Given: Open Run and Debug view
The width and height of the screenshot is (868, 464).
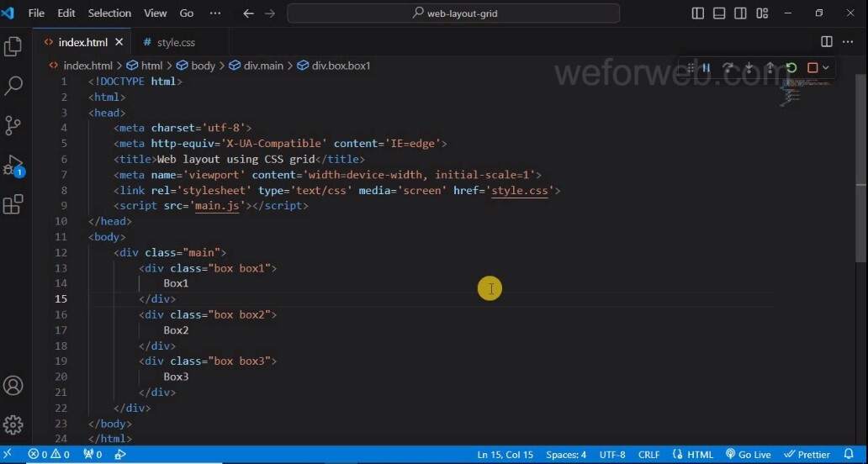Looking at the screenshot, I should (x=13, y=165).
